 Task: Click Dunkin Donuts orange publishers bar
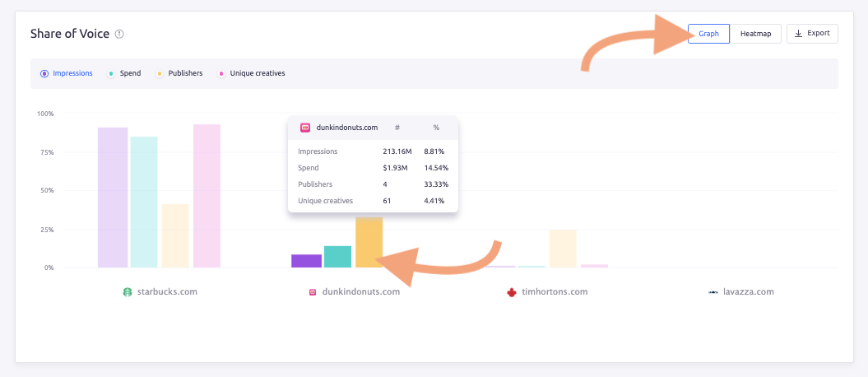coord(369,243)
